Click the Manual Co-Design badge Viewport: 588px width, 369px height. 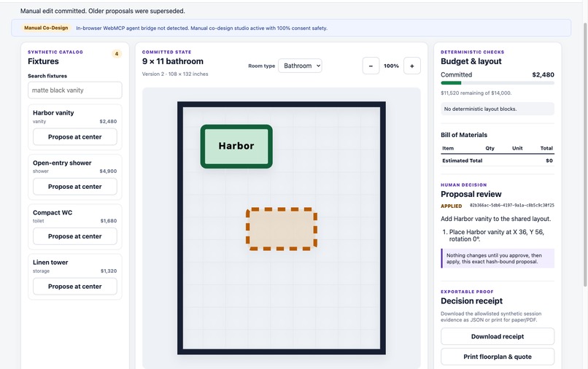[x=46, y=28]
